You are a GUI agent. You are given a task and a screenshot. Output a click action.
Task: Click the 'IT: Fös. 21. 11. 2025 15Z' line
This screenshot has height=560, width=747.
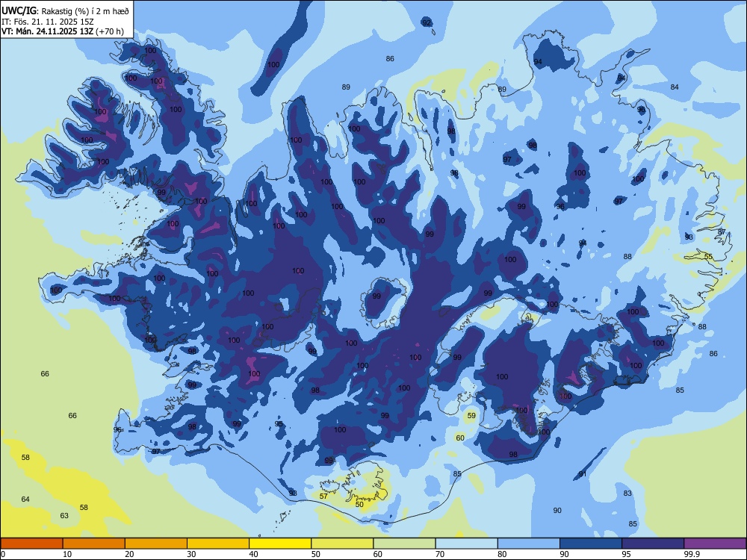48,22
